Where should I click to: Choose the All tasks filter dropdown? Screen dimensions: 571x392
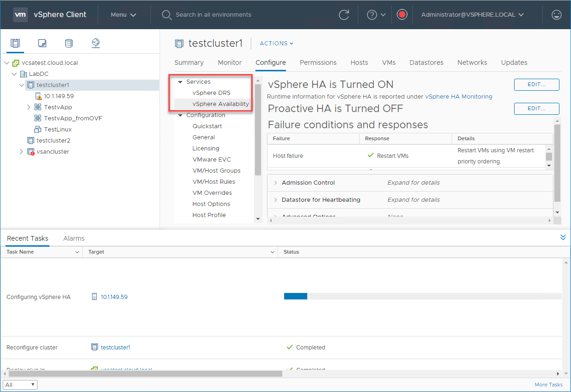(x=20, y=385)
